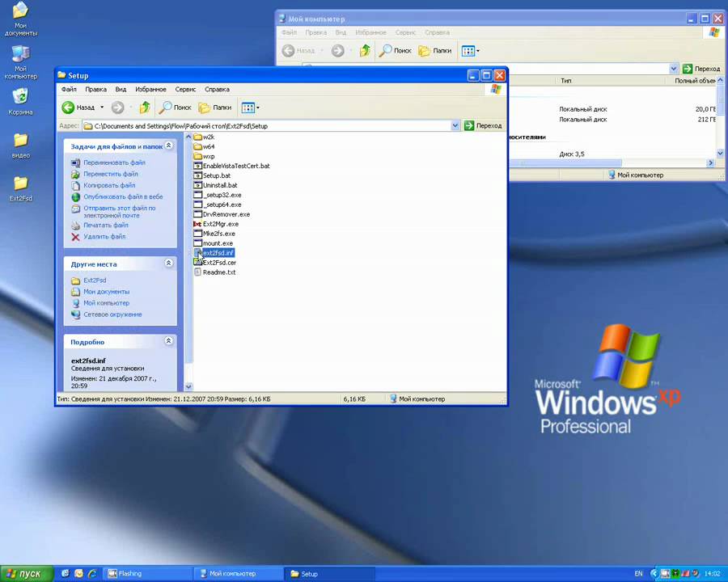Select Readme.txt file icon
The image size is (728, 582).
pyautogui.click(x=198, y=272)
